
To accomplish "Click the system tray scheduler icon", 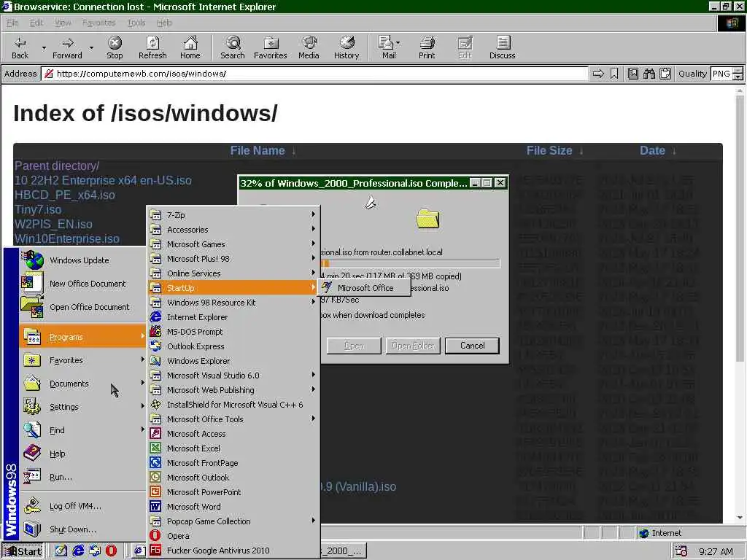I will pos(681,551).
